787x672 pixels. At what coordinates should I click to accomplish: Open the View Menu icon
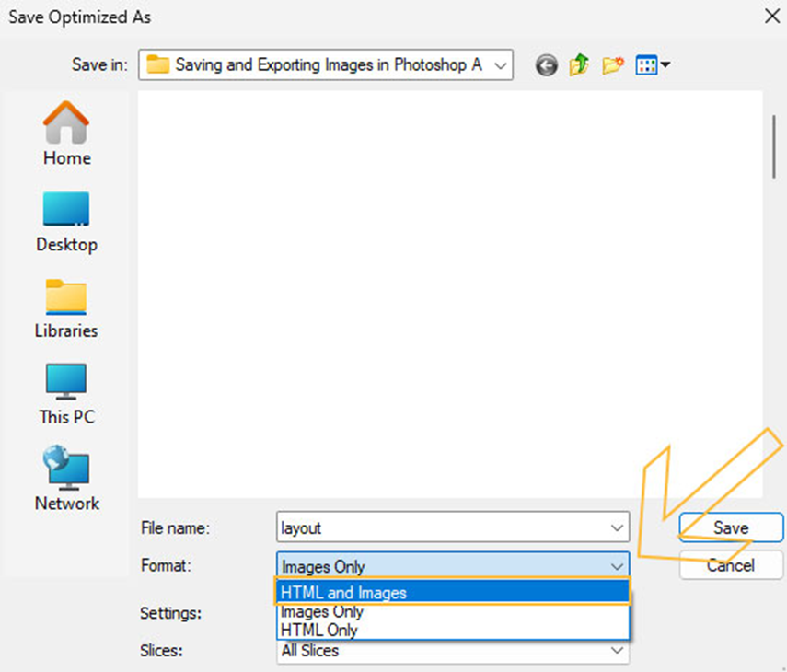(x=654, y=65)
